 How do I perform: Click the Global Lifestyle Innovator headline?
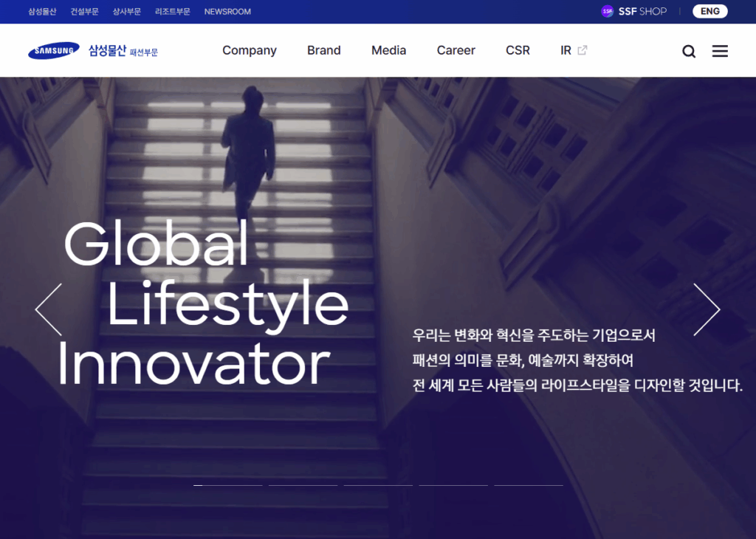click(202, 302)
